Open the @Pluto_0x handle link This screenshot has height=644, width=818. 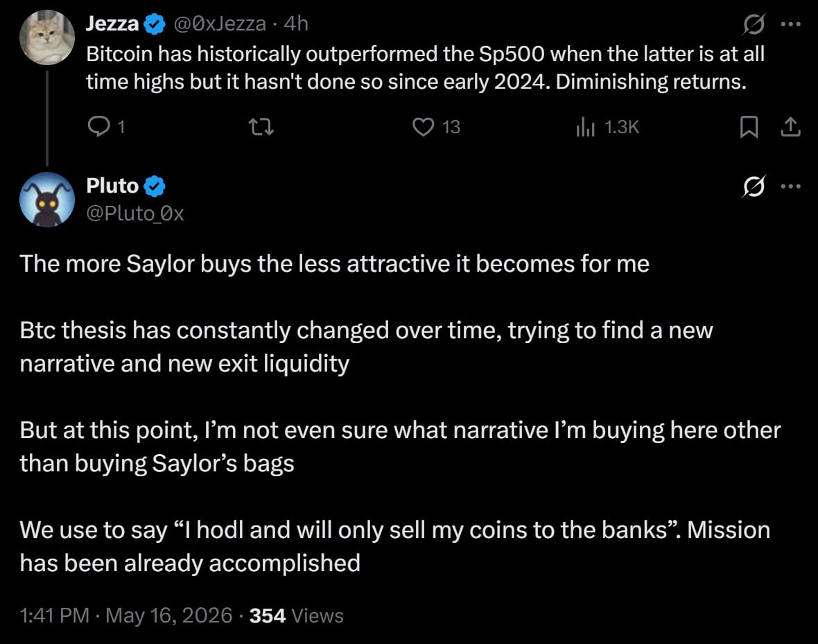[x=134, y=214]
